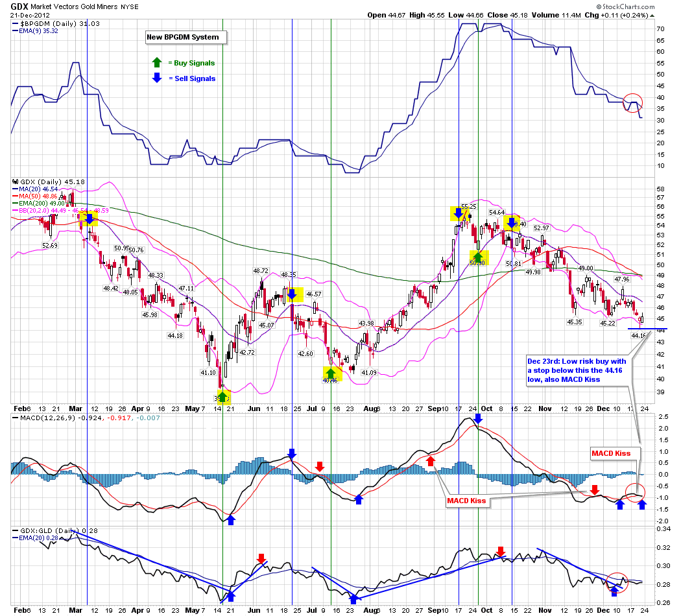Select the candlestick icon beside GDX (Daily)
681x616 pixels.
pos(15,182)
